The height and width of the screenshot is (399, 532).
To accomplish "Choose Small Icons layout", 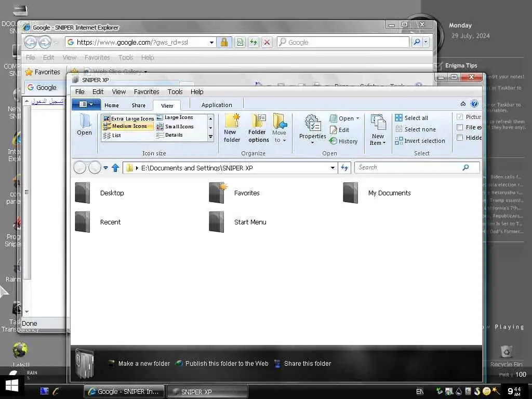I will tap(175, 127).
